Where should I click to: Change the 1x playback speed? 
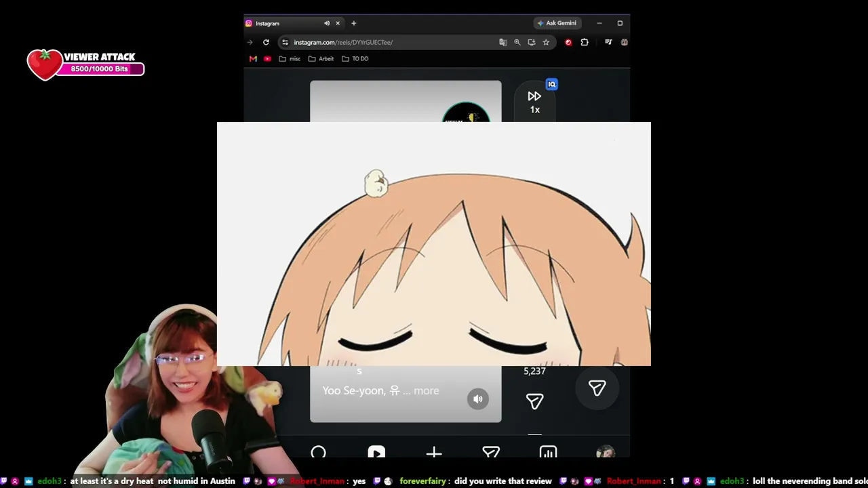pyautogui.click(x=534, y=102)
